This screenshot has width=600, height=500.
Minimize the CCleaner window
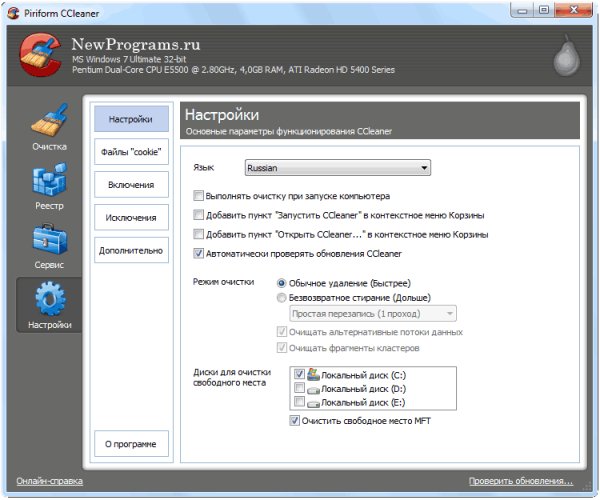[x=522, y=10]
